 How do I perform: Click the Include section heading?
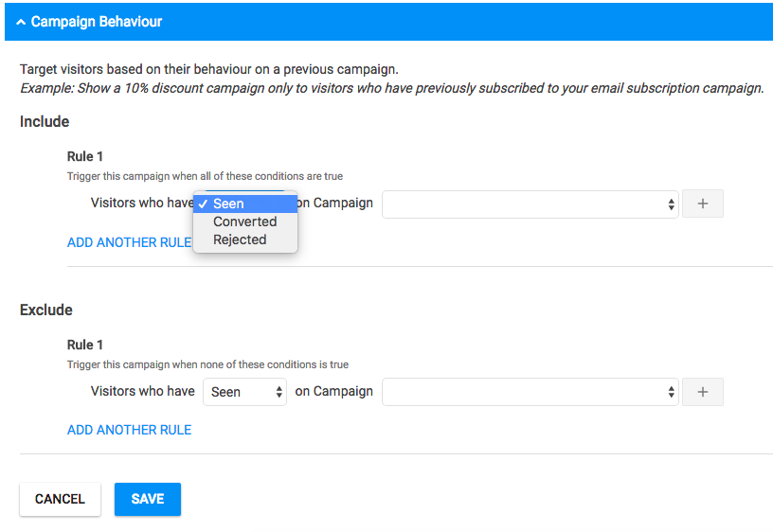pos(45,122)
